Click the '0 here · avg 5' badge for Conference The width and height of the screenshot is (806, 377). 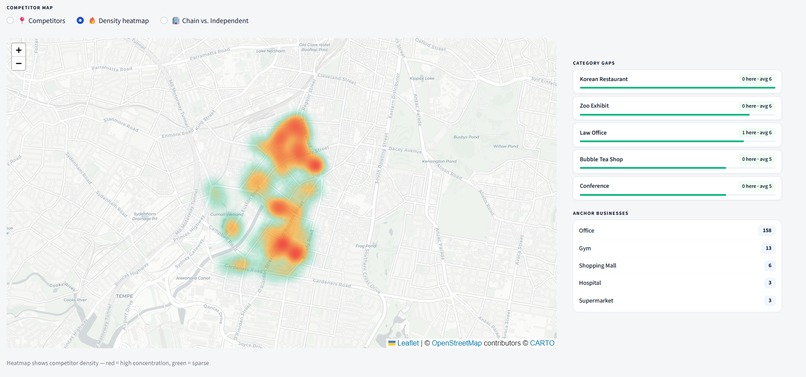[x=757, y=186]
